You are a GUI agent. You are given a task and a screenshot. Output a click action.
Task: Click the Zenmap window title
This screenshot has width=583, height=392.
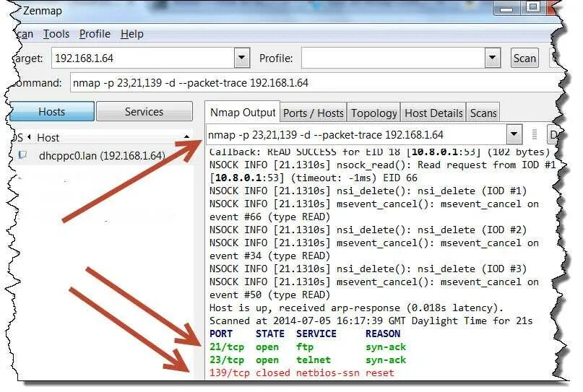[43, 11]
